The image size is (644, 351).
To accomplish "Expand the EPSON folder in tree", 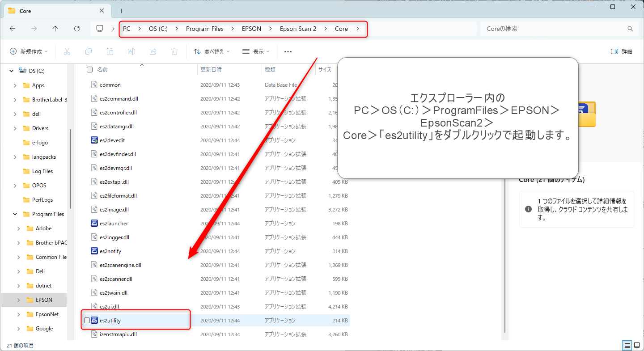I will click(19, 300).
